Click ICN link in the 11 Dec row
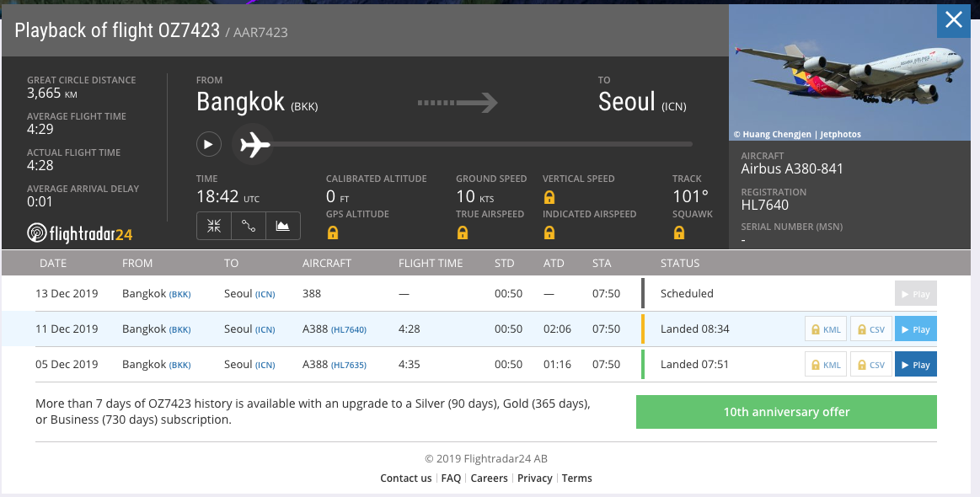Image resolution: width=980 pixels, height=497 pixels. 265,329
